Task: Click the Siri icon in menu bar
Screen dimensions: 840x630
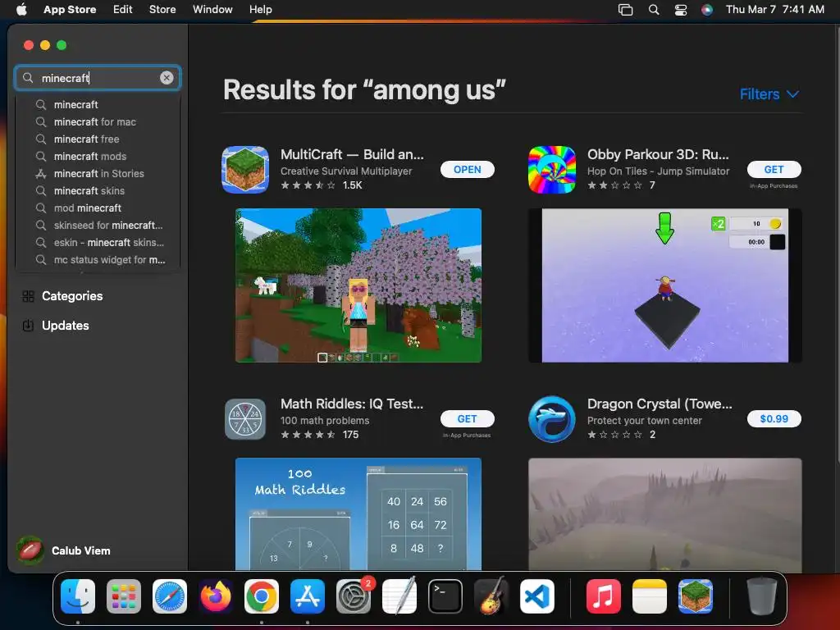Action: click(x=707, y=10)
